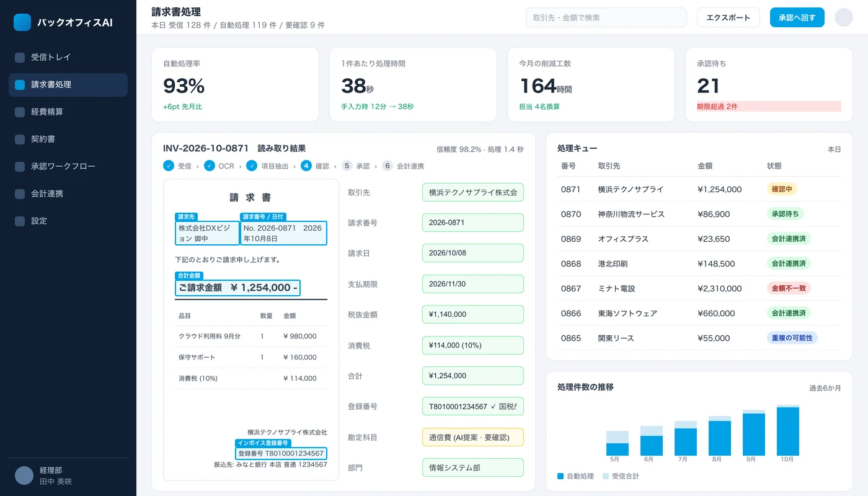The width and height of the screenshot is (868, 496).
Task: Click the 請求番号 field 2026-0871
Action: tap(473, 223)
